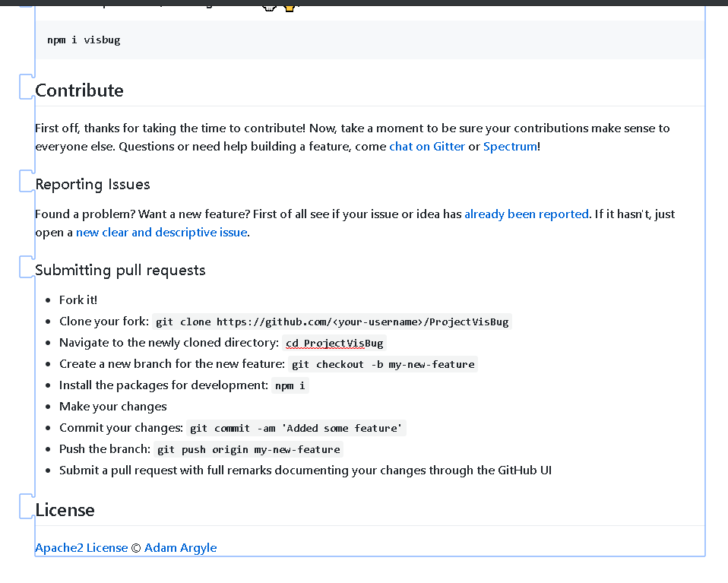Image resolution: width=728 pixels, height=583 pixels.
Task: Click "git push origin my-new-feature" code
Action: pos(248,449)
